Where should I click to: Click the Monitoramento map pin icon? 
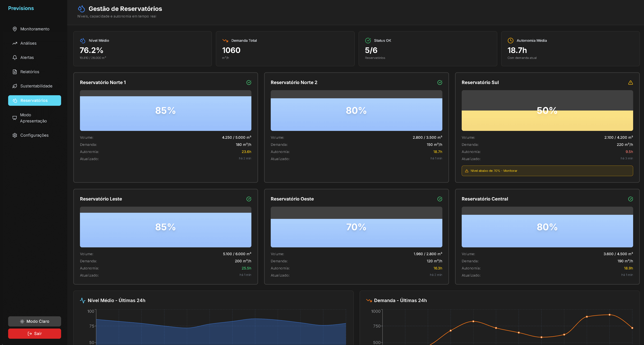pos(15,29)
